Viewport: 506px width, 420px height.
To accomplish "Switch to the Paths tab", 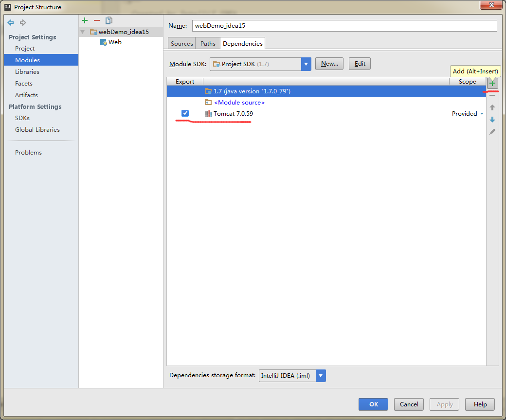I will coord(208,44).
